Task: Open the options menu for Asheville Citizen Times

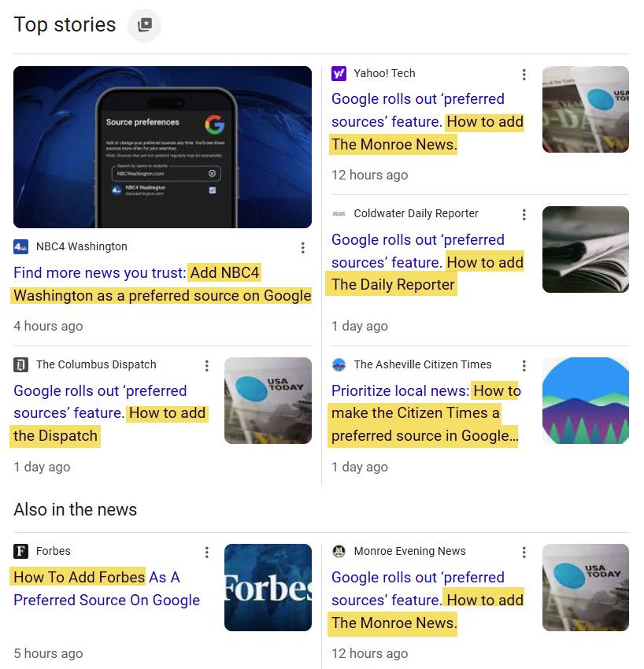Action: 524,366
